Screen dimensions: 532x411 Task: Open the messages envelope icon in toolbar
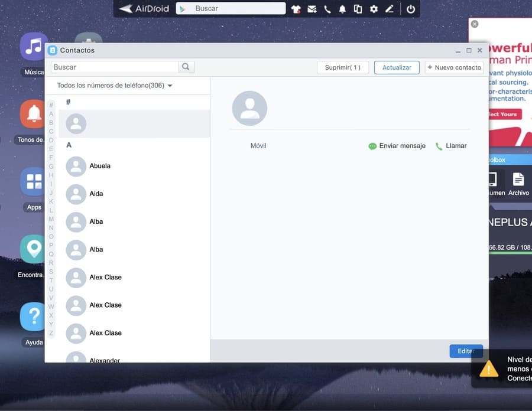[x=312, y=9]
